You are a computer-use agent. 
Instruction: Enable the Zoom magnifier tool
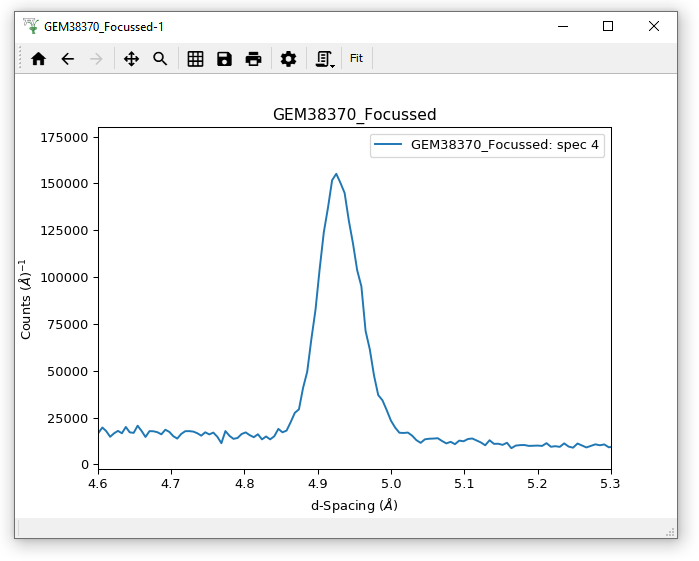(160, 59)
